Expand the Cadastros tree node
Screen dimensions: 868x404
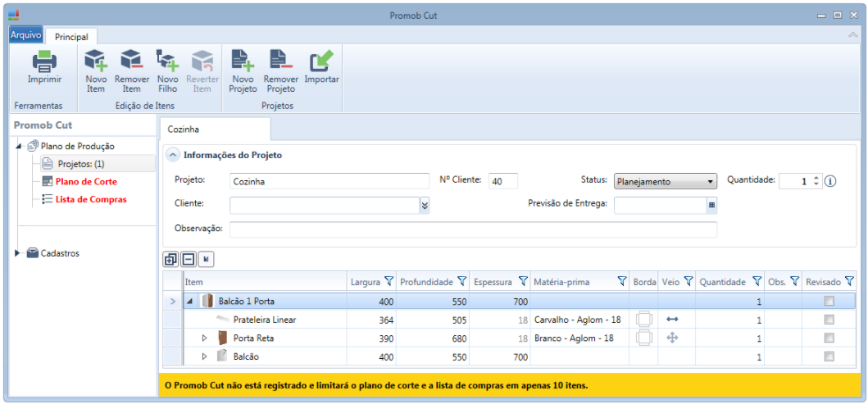click(18, 253)
